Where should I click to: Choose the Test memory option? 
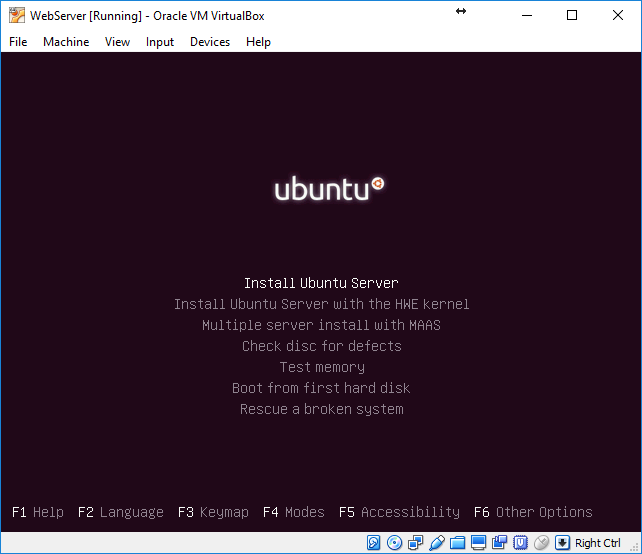322,367
